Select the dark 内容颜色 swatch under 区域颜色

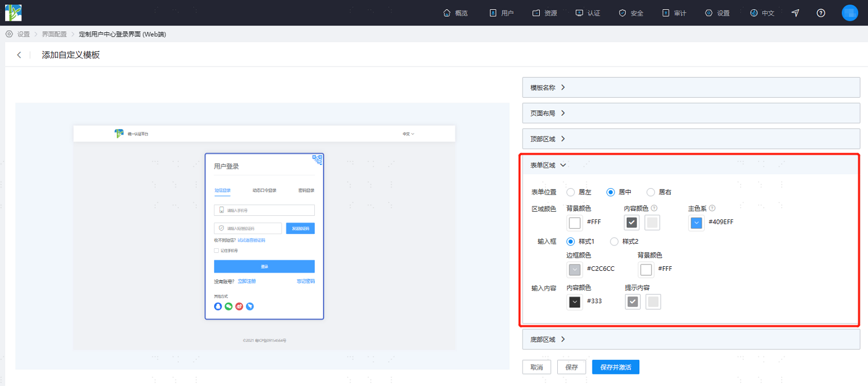coord(632,223)
